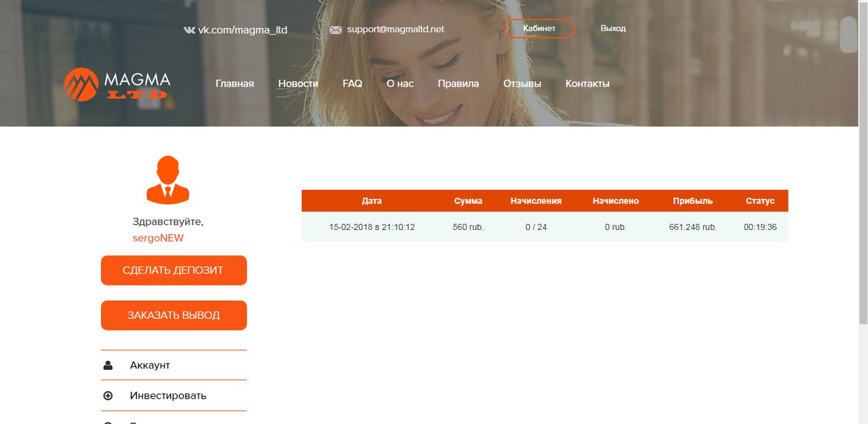868x424 pixels.
Task: Go to the Главная page
Action: coord(235,83)
